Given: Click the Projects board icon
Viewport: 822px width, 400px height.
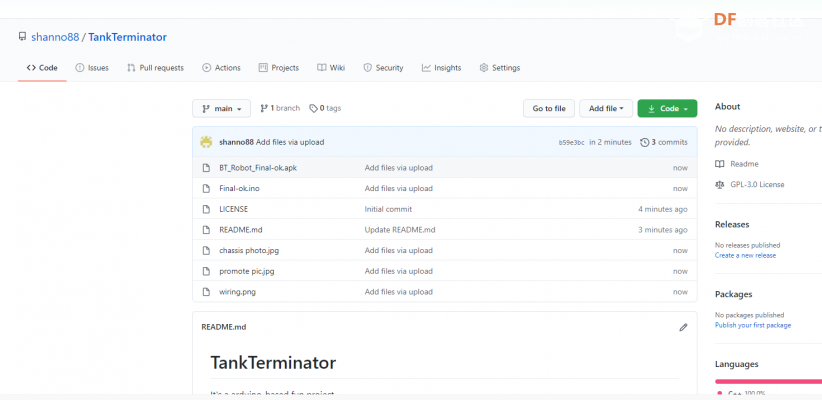Looking at the screenshot, I should tap(263, 68).
